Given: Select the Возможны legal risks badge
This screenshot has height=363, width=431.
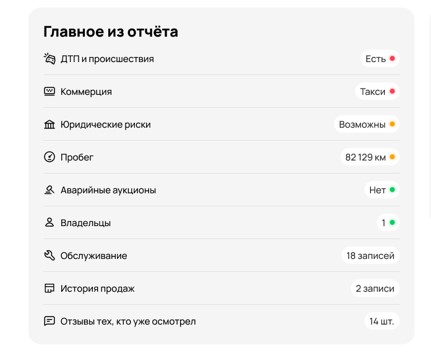Looking at the screenshot, I should pyautogui.click(x=367, y=124).
